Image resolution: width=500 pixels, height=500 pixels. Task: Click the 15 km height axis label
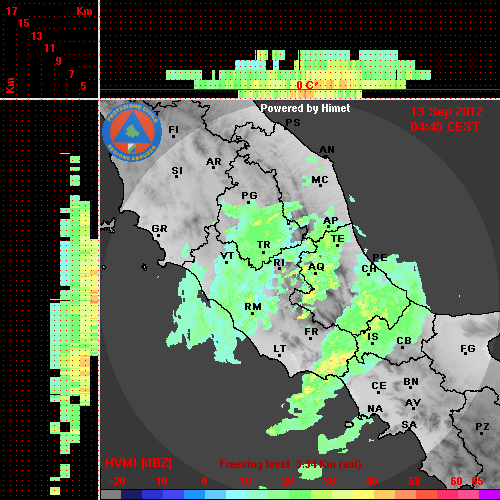coord(24,23)
